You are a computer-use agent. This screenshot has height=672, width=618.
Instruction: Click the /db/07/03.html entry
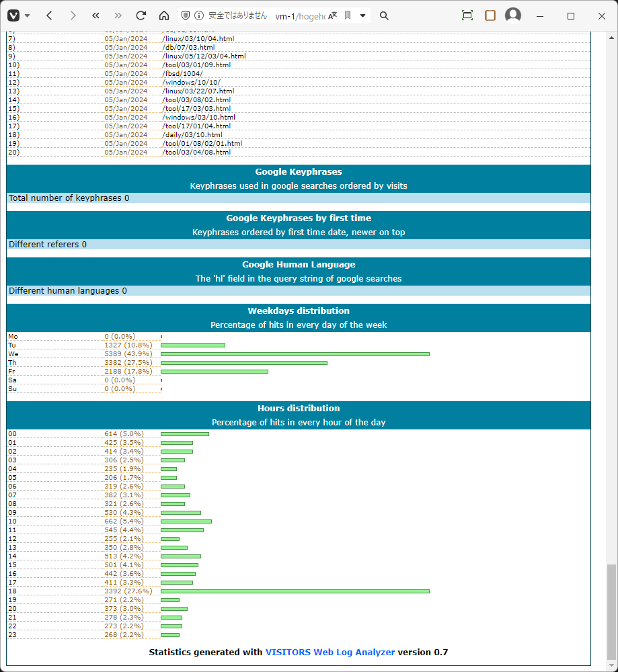point(188,48)
